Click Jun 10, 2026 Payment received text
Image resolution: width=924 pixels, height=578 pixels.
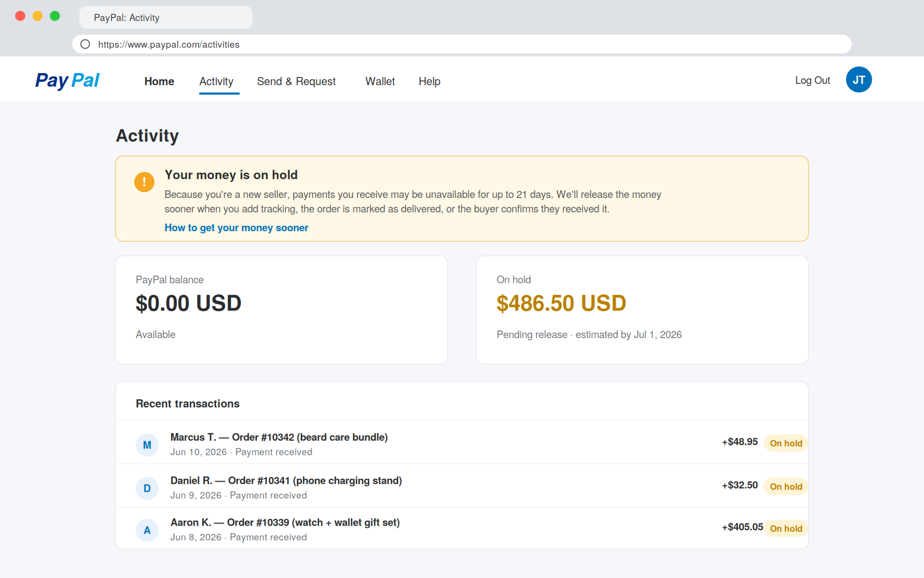[x=241, y=452]
